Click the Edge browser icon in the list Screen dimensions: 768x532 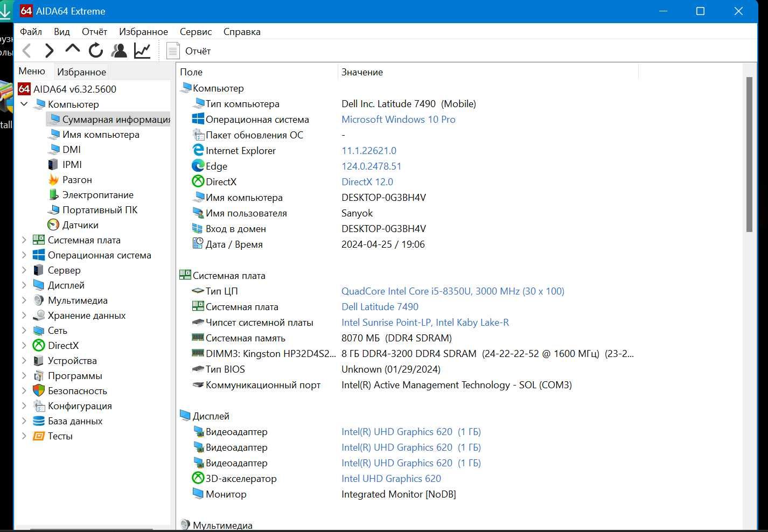[x=198, y=166]
